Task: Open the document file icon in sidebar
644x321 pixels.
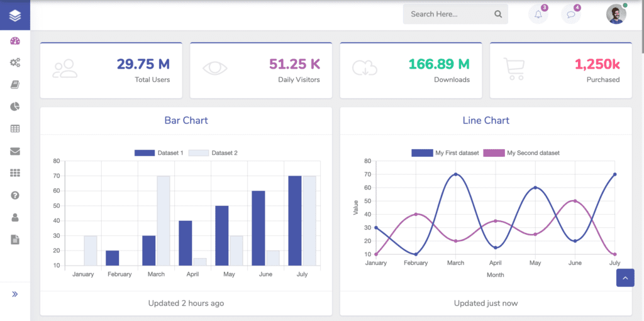Action: 15,240
